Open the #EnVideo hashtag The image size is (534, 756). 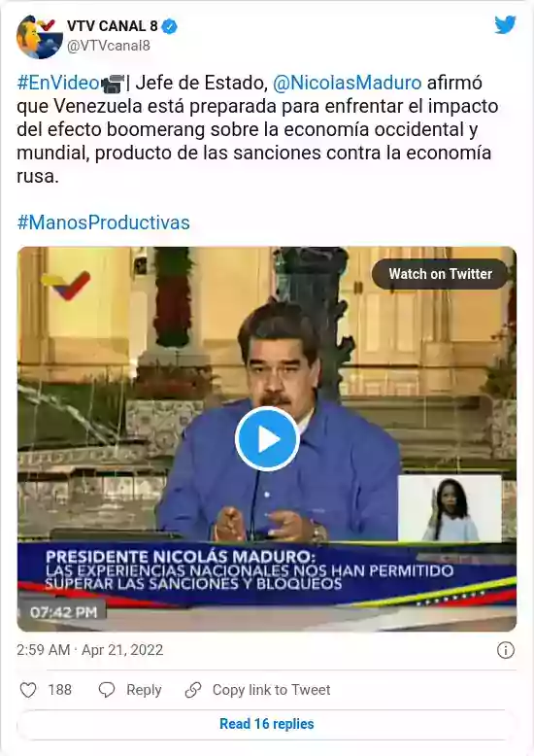pyautogui.click(x=58, y=83)
